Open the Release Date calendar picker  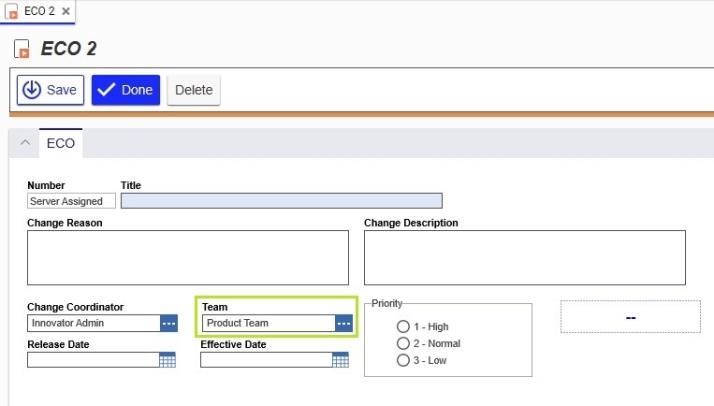click(x=167, y=360)
